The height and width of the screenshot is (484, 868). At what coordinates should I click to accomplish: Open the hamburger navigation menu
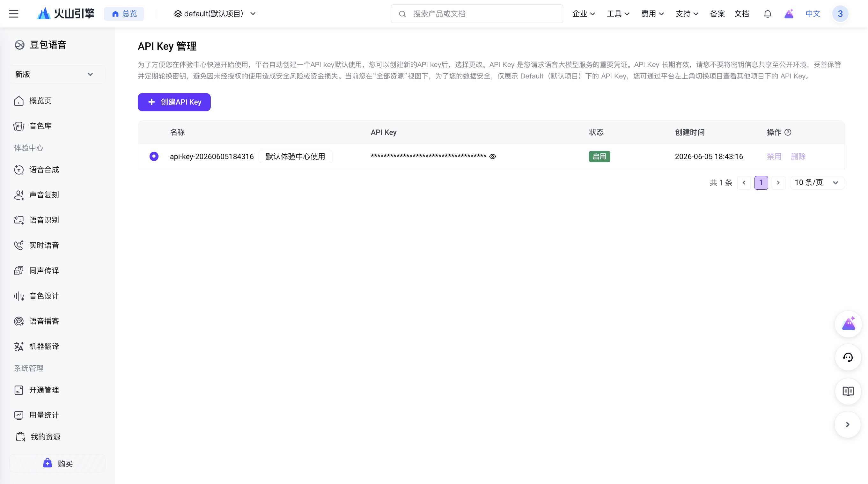tap(14, 14)
